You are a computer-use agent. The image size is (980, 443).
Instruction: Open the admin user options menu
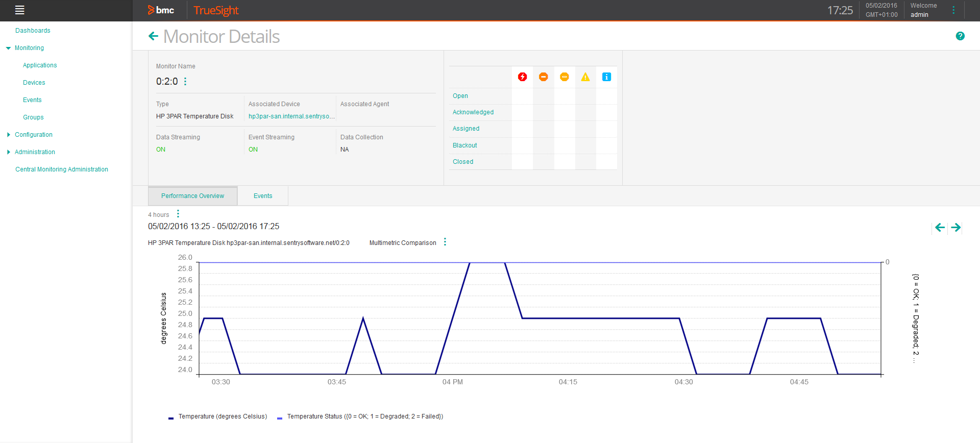[953, 10]
